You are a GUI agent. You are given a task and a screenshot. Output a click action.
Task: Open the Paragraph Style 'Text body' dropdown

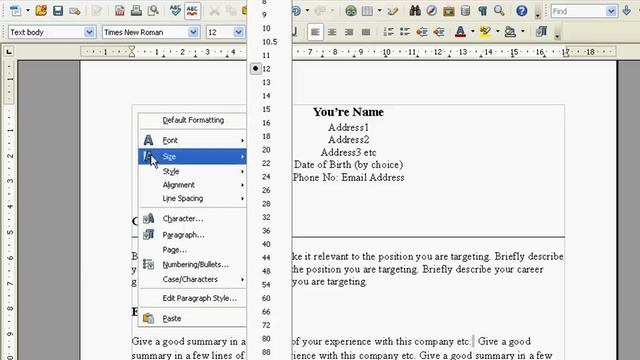[89, 32]
